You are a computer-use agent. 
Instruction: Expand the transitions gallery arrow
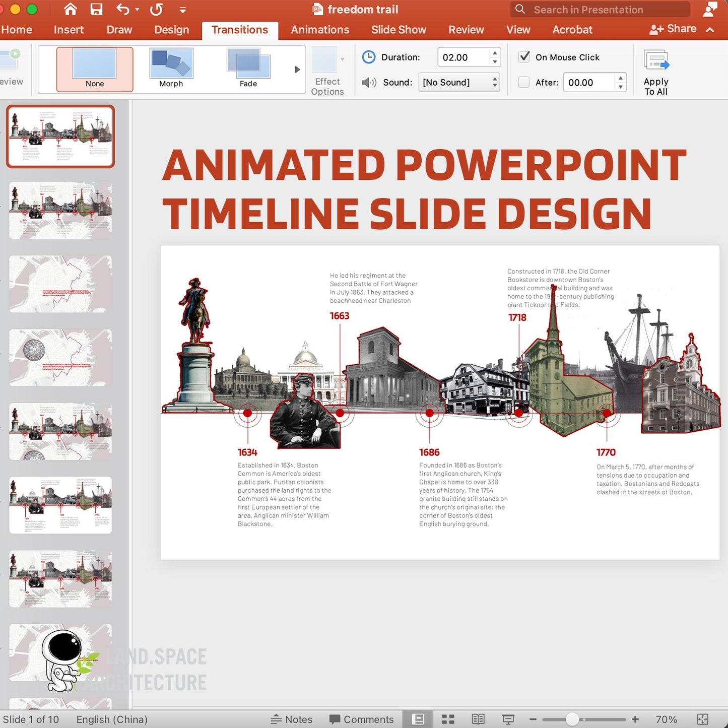[x=297, y=70]
